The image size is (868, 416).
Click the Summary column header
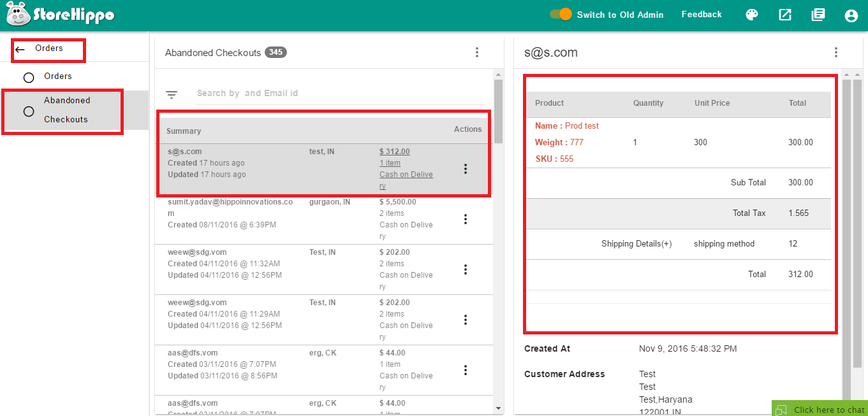[184, 131]
